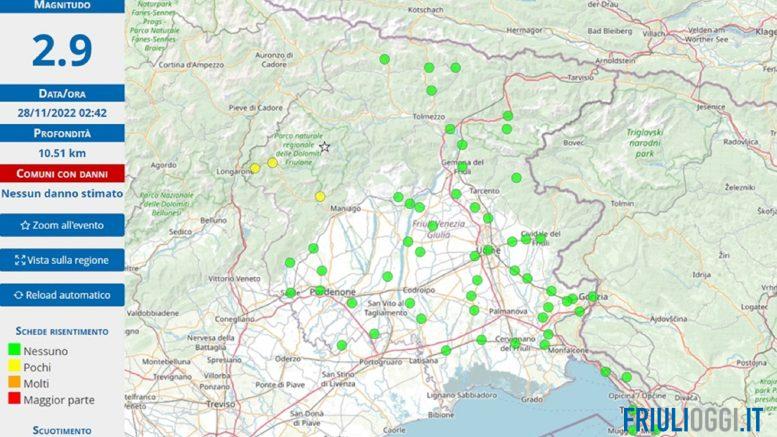The image size is (777, 437).
Task: Click the green marker at Pordenone
Action: pos(290,293)
